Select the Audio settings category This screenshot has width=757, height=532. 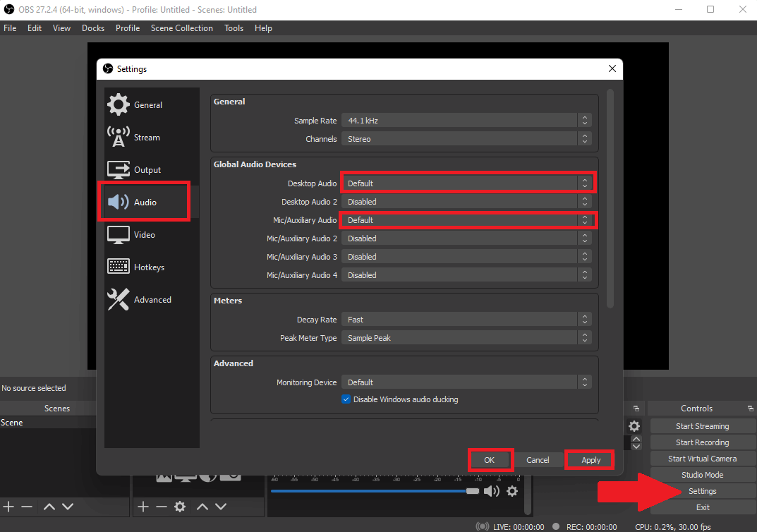click(152, 202)
